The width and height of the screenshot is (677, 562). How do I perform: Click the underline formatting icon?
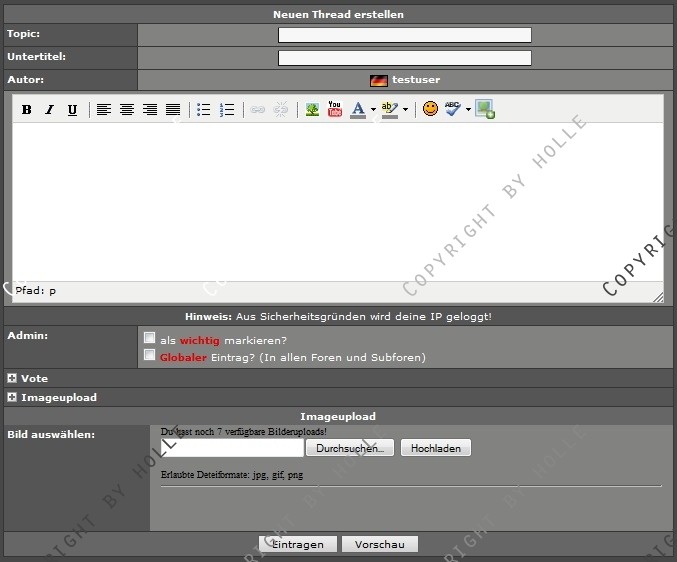(72, 110)
